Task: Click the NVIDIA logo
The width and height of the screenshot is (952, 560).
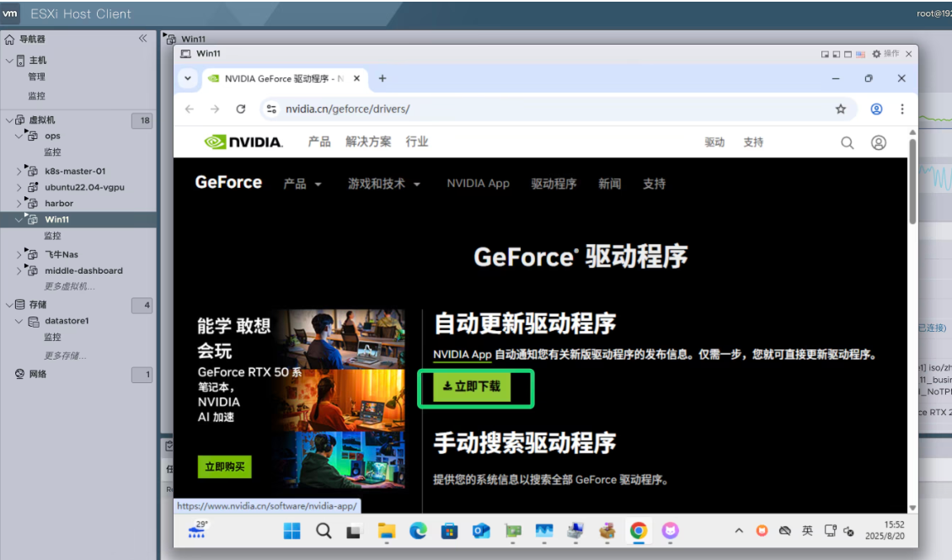Action: [x=243, y=142]
